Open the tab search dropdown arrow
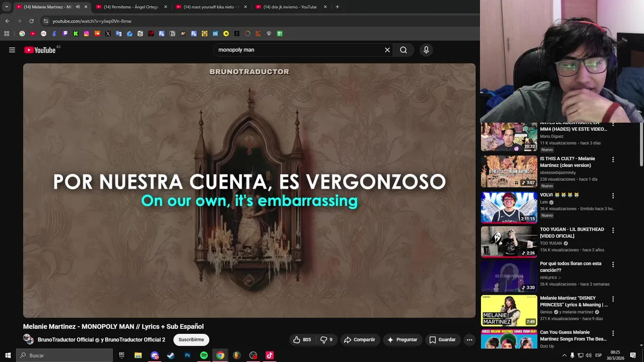This screenshot has height=362, width=644. click(7, 7)
